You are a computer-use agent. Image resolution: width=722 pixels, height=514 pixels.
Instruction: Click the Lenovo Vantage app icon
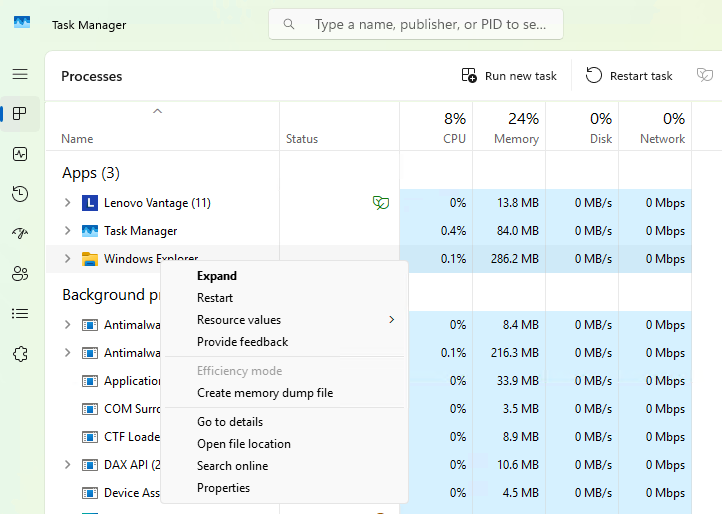(x=90, y=203)
